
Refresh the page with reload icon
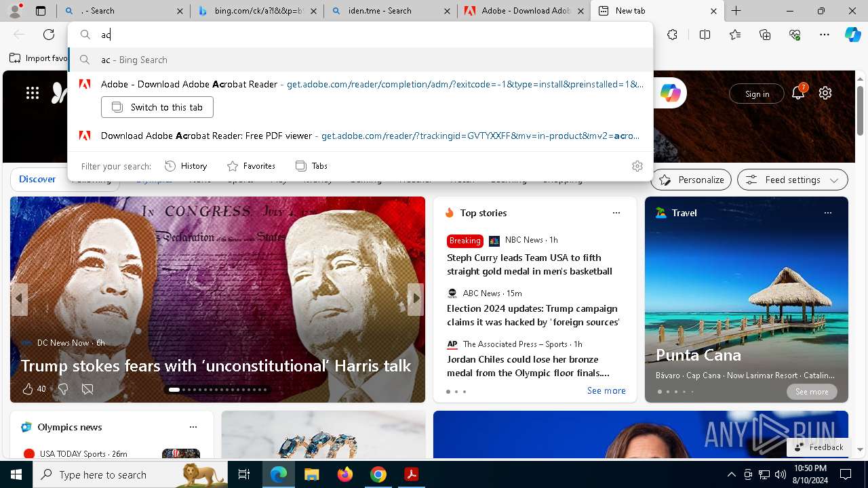(x=49, y=35)
